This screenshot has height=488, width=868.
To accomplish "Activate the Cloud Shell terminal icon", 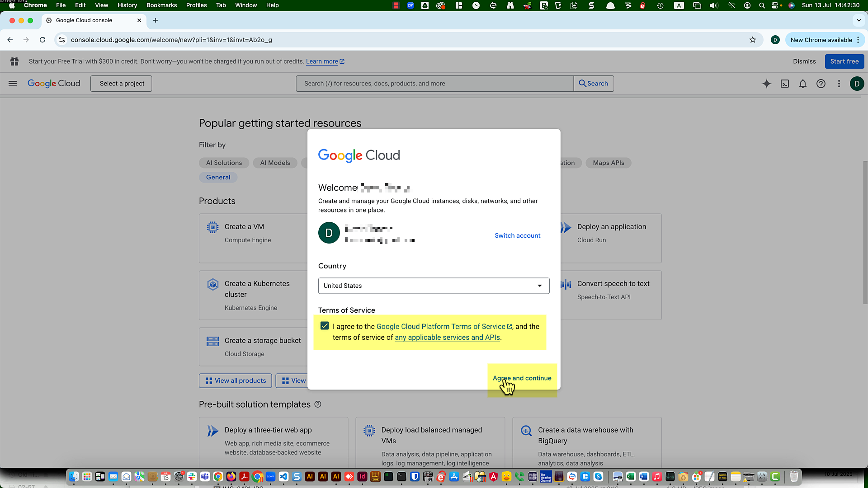I will (785, 84).
